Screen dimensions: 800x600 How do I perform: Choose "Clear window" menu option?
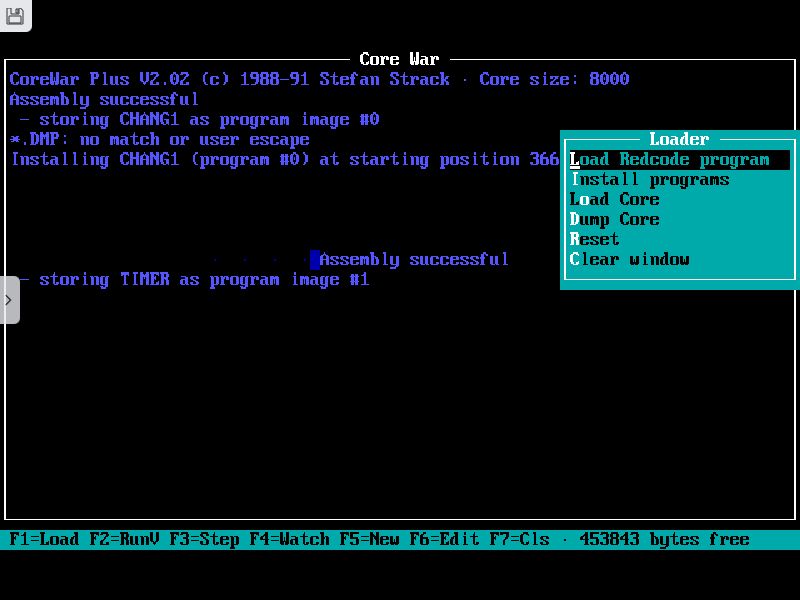pos(630,259)
